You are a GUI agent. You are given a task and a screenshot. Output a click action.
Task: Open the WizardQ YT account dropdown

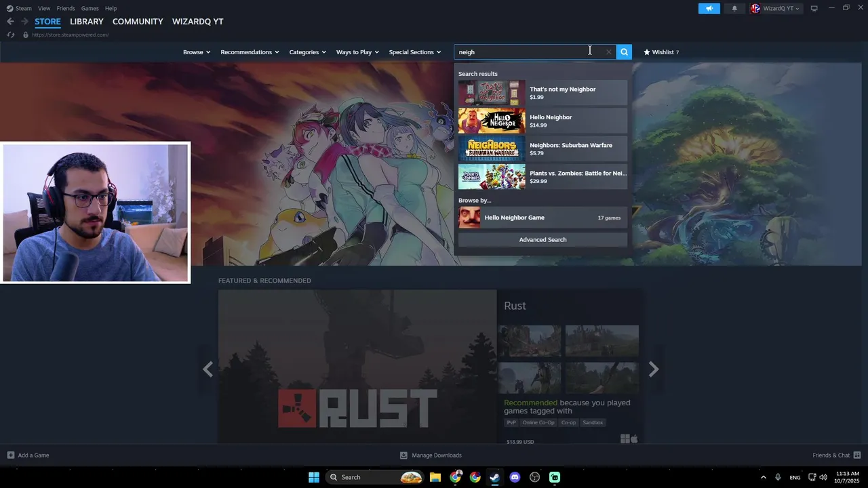point(776,8)
